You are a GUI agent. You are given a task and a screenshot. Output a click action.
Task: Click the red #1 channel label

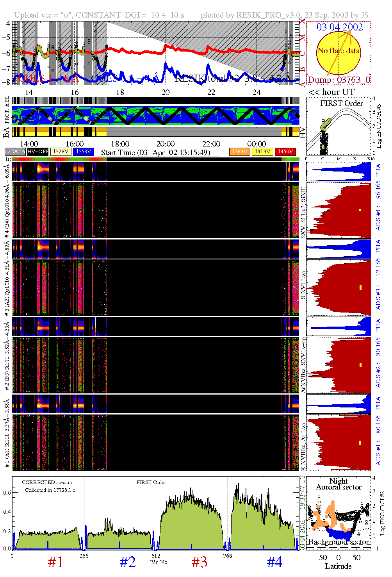coord(55,562)
